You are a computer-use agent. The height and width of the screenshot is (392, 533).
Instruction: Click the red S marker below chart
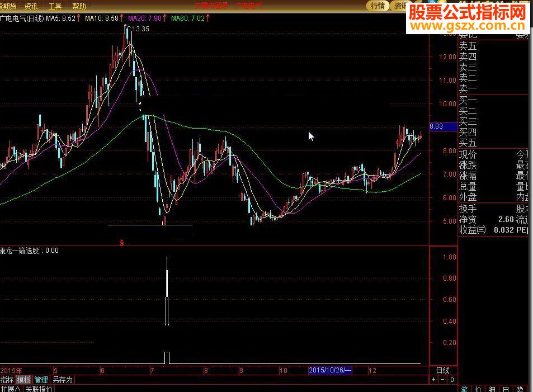(122, 243)
